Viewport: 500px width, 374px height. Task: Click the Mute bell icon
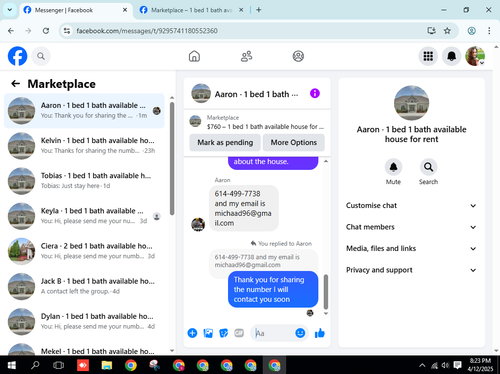[393, 167]
